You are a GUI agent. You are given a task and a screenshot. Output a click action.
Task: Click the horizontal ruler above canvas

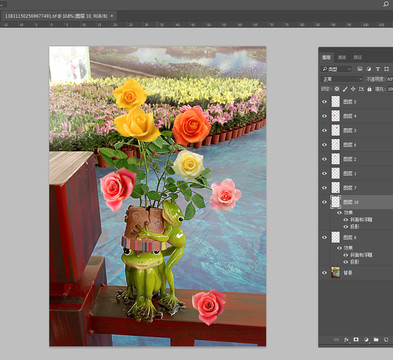click(196, 25)
